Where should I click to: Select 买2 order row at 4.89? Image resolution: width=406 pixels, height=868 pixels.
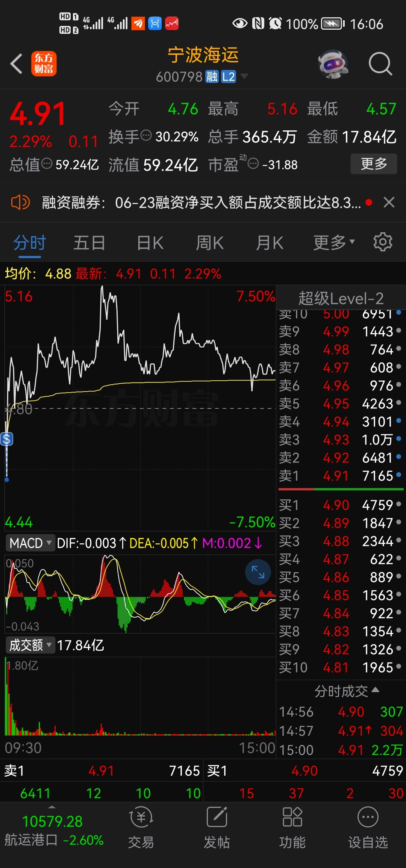pyautogui.click(x=341, y=523)
